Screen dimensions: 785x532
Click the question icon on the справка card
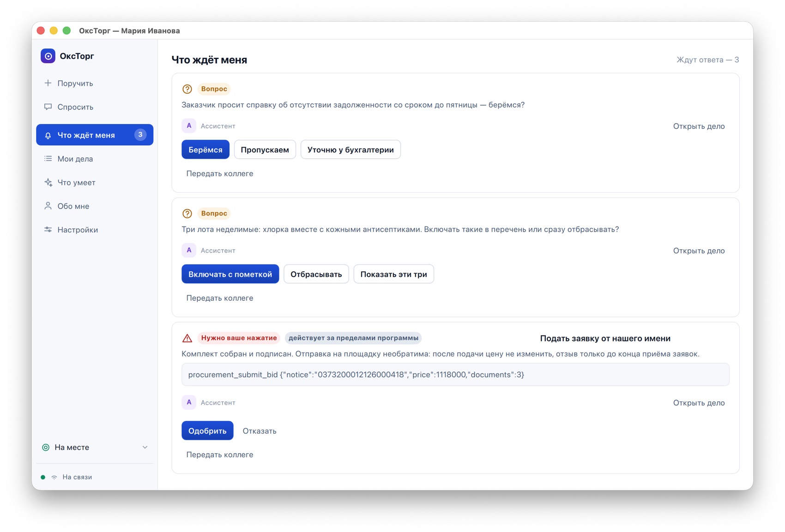187,89
